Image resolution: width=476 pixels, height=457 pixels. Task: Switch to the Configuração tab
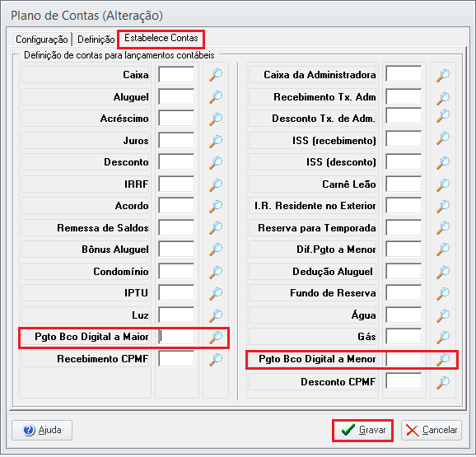42,40
